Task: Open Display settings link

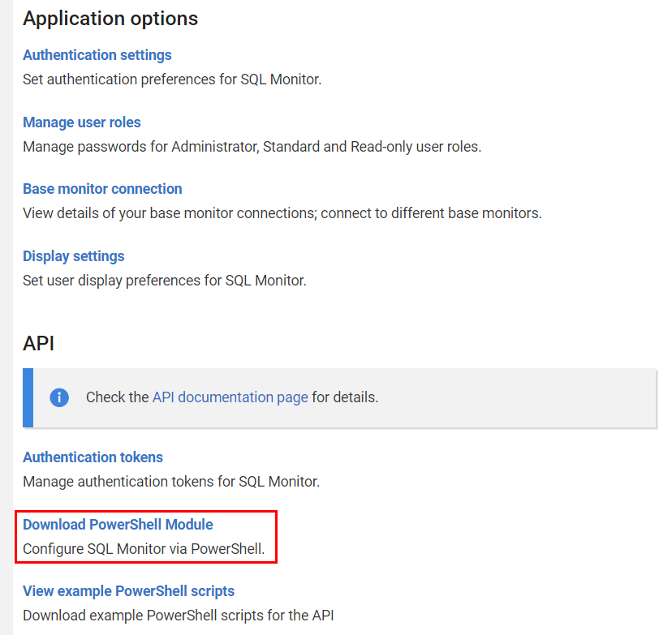Action: 73,256
